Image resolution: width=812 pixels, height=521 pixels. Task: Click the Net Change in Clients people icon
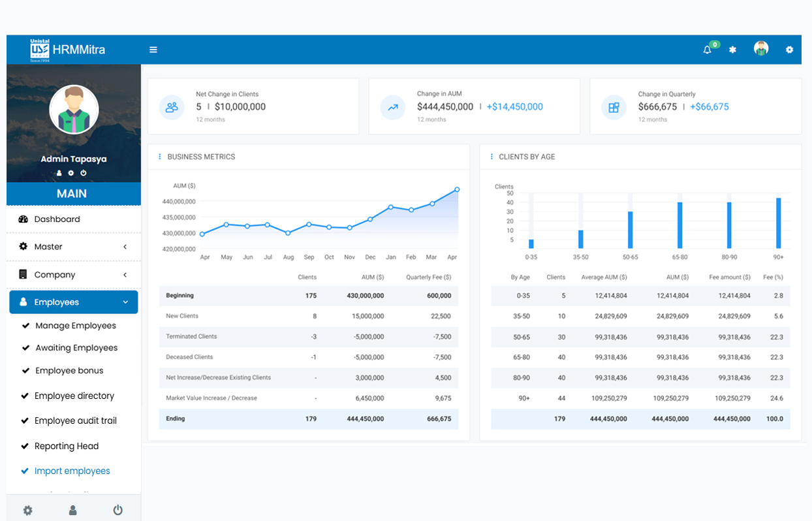(x=172, y=107)
